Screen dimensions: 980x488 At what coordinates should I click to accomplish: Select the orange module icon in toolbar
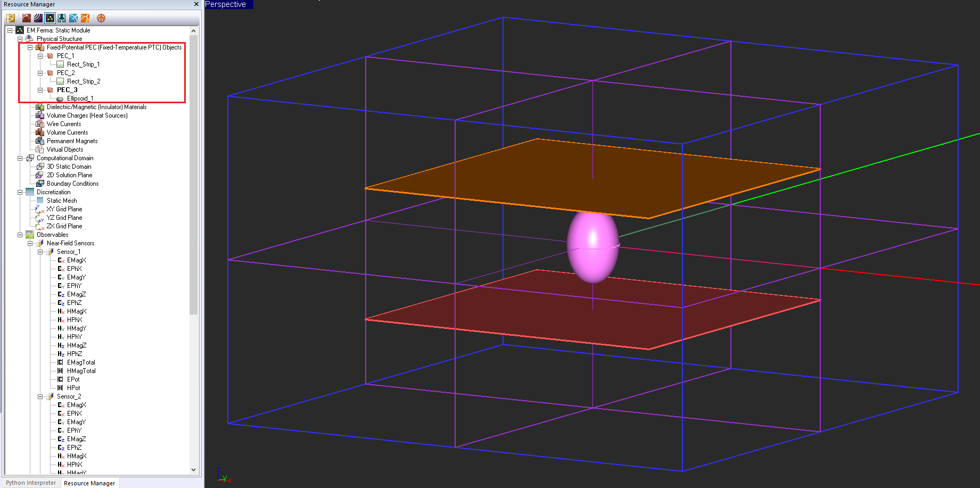85,18
